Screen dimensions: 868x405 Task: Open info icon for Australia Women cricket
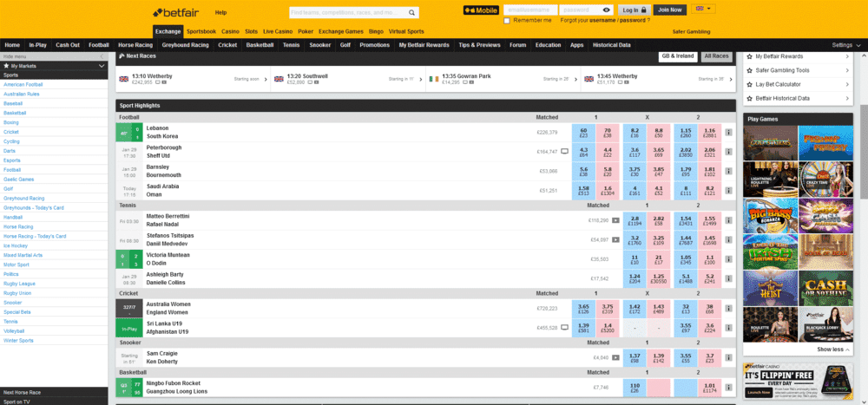(728, 308)
